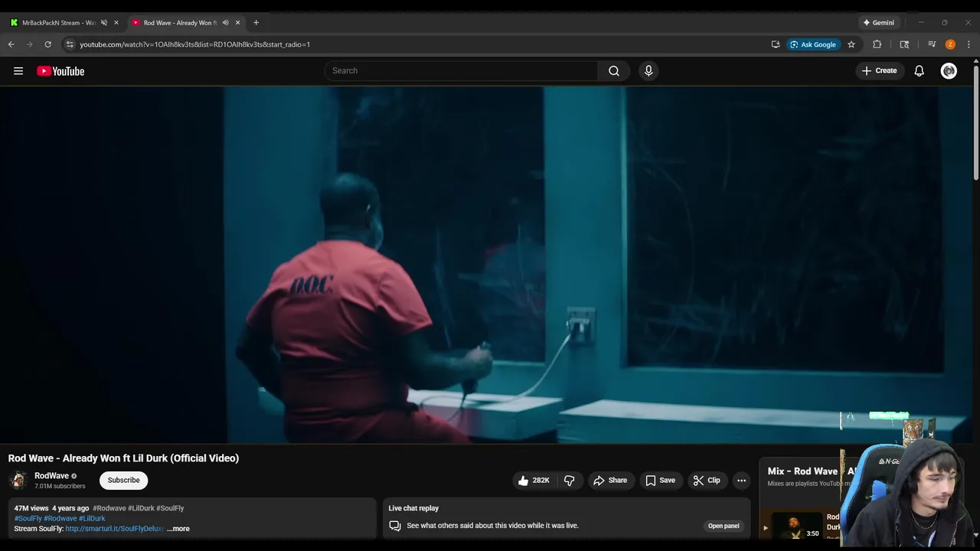Click the video player to pause
Image resolution: width=980 pixels, height=551 pixels.
(x=486, y=265)
